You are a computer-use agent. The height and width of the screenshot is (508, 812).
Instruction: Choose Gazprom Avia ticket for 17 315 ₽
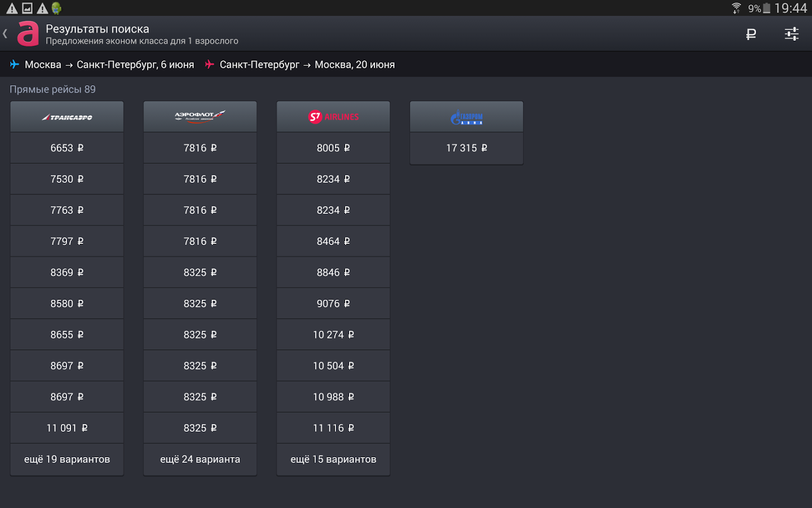[466, 148]
